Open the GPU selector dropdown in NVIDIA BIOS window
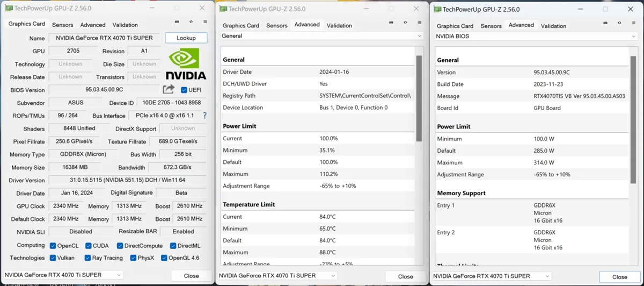This screenshot has width=644, height=286. 492,276
